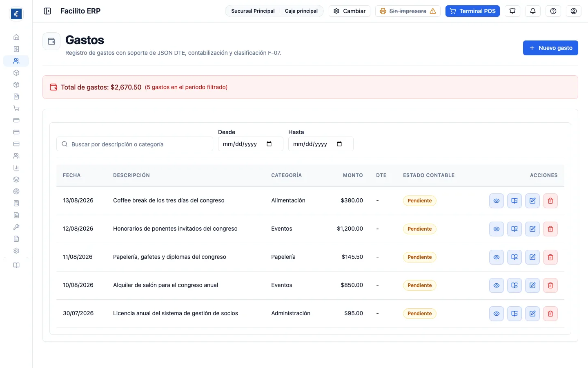
Task: Delete the Coffee break expense
Action: point(550,201)
